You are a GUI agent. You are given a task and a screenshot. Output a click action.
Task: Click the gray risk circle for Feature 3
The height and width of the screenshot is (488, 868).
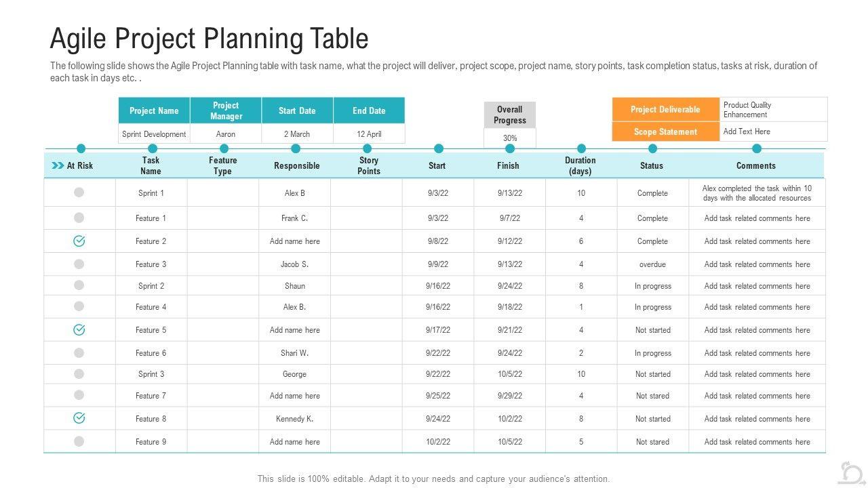[x=79, y=264]
